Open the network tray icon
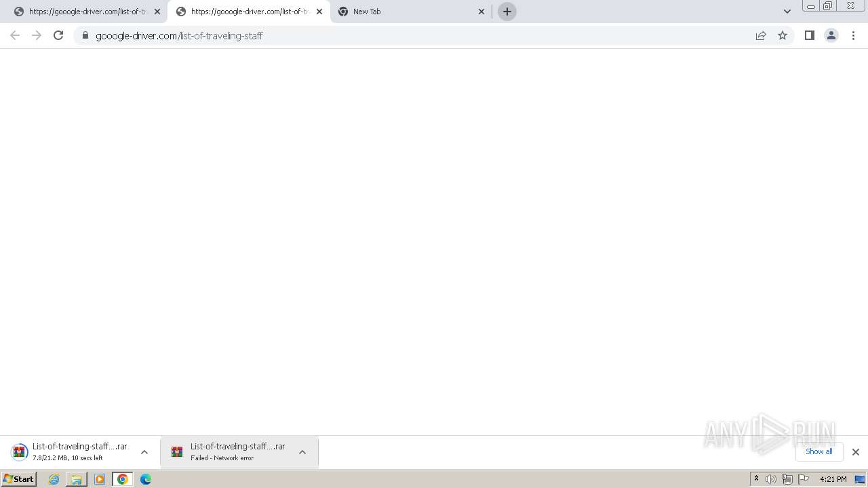This screenshot has height=488, width=868. pos(787,479)
